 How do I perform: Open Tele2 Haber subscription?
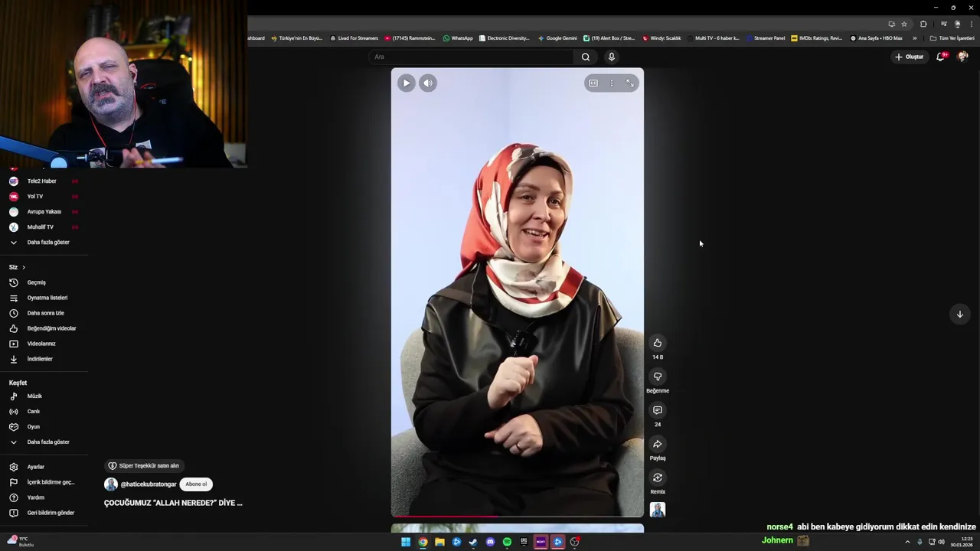coord(44,181)
